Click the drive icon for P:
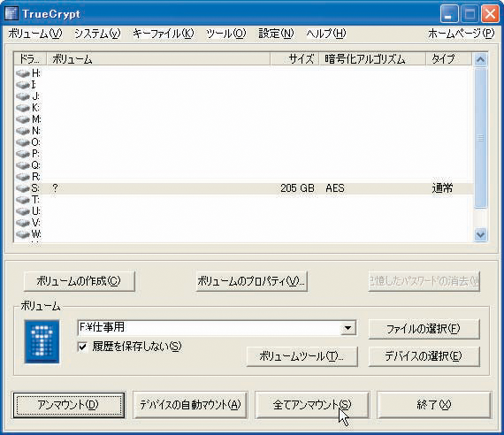 click(22, 154)
